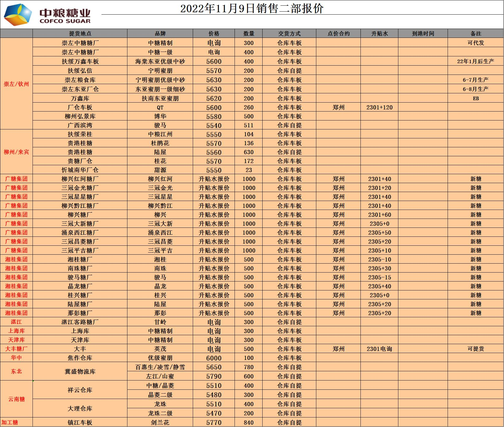The width and height of the screenshot is (504, 427).
Task: Click the 崇左/钦州 region cell
Action: click(x=16, y=84)
